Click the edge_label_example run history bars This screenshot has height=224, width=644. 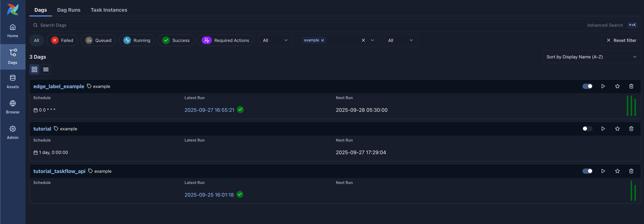[631, 106]
